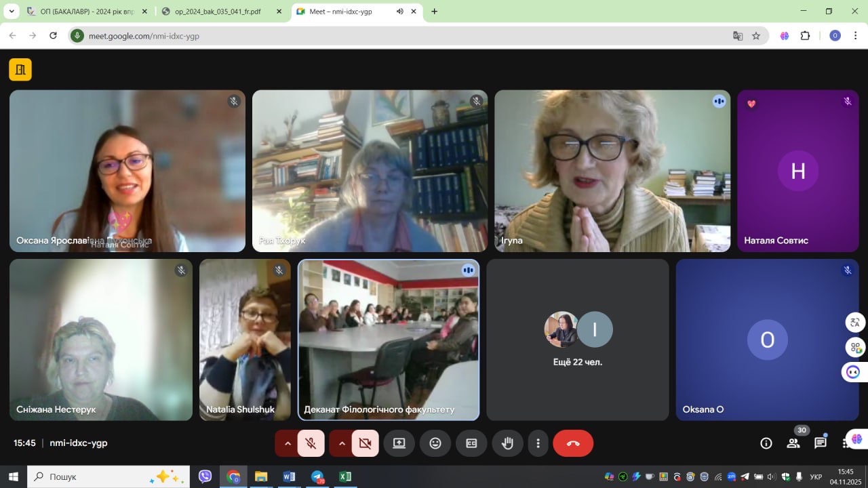The image size is (868, 488).
Task: Open the in-call chat panel
Action: pyautogui.click(x=821, y=443)
